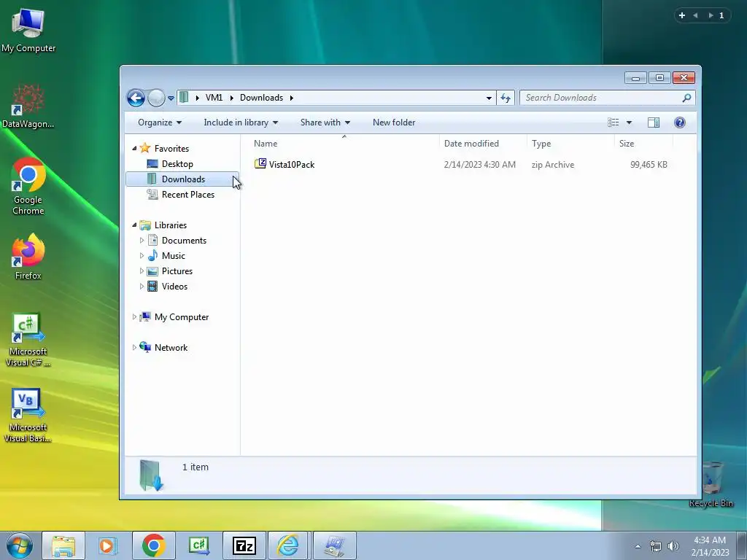Expand the Documents library
The image size is (747, 560).
142,241
